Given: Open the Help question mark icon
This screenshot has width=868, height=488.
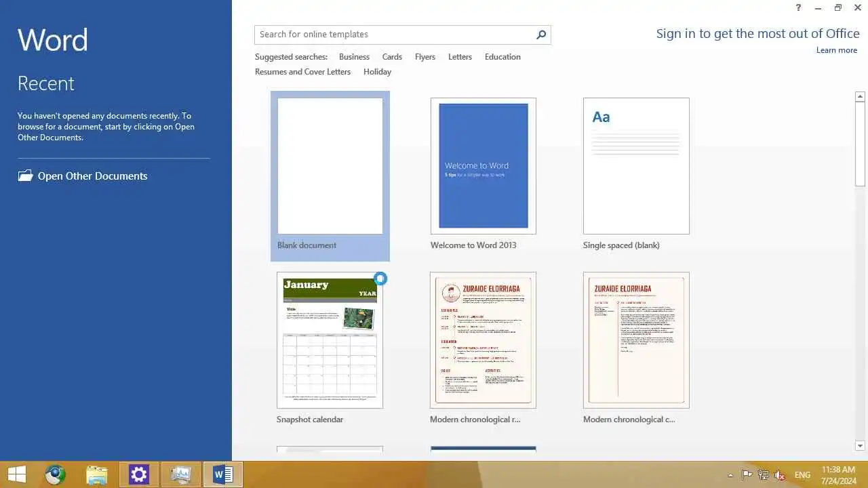Looking at the screenshot, I should [798, 7].
